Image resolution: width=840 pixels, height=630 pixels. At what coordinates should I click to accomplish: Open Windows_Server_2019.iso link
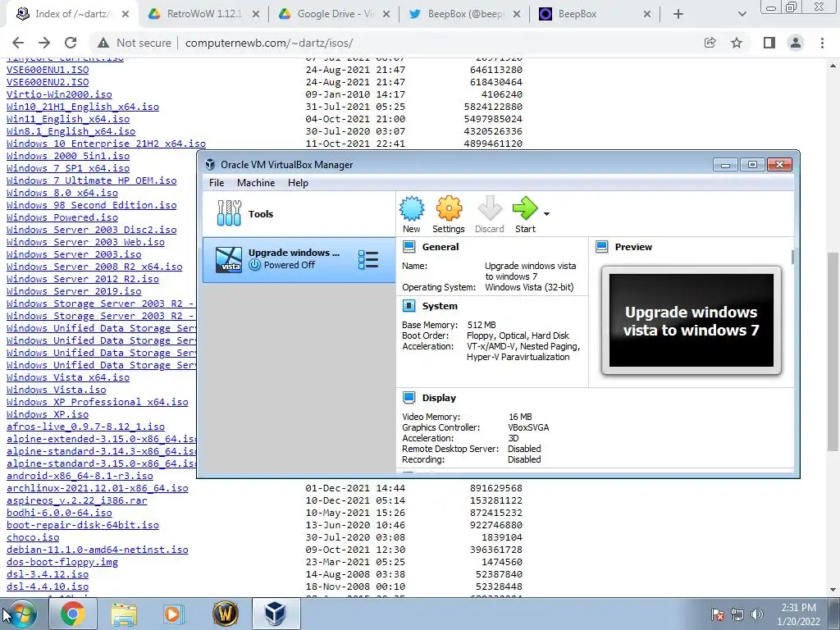pyautogui.click(x=74, y=291)
